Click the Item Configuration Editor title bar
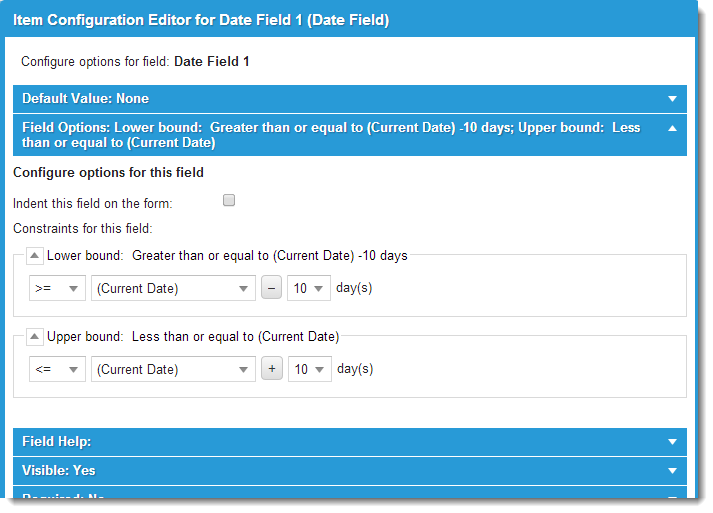 (200, 19)
